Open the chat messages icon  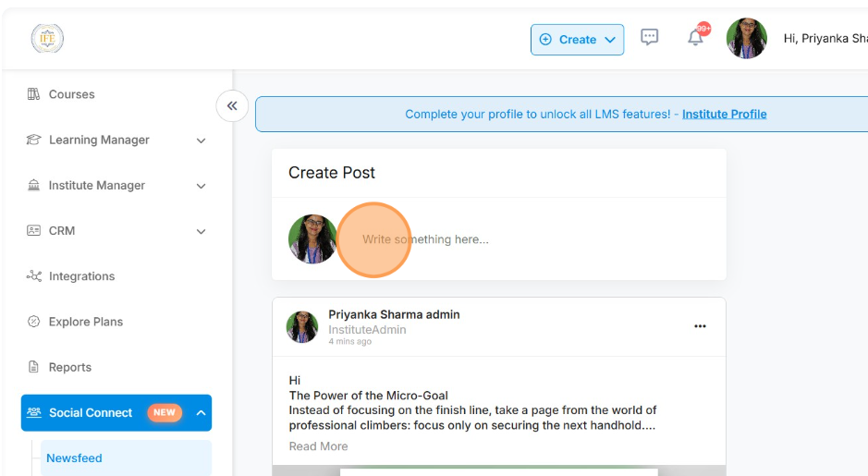pos(650,38)
